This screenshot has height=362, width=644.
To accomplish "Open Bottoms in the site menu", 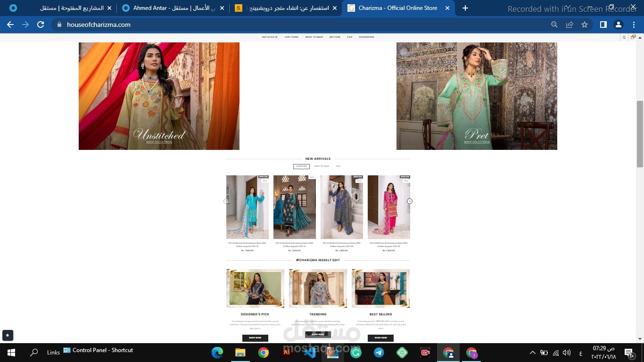I will 335,37.
